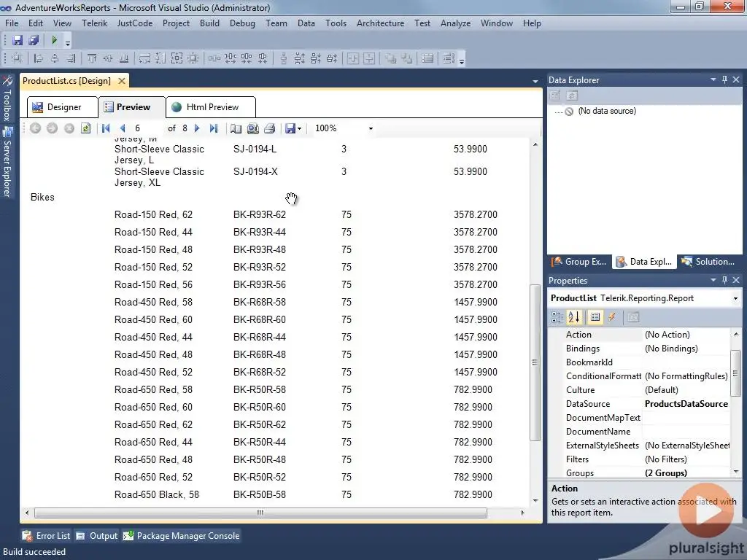The image size is (747, 560).
Task: Show Events with lightning icon
Action: coord(612,317)
